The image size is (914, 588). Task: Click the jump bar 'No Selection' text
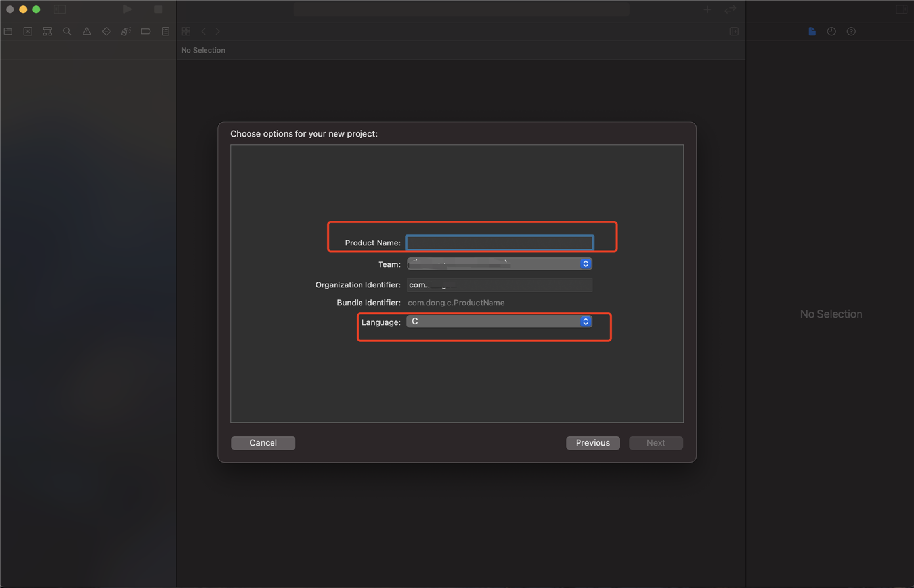tap(203, 50)
